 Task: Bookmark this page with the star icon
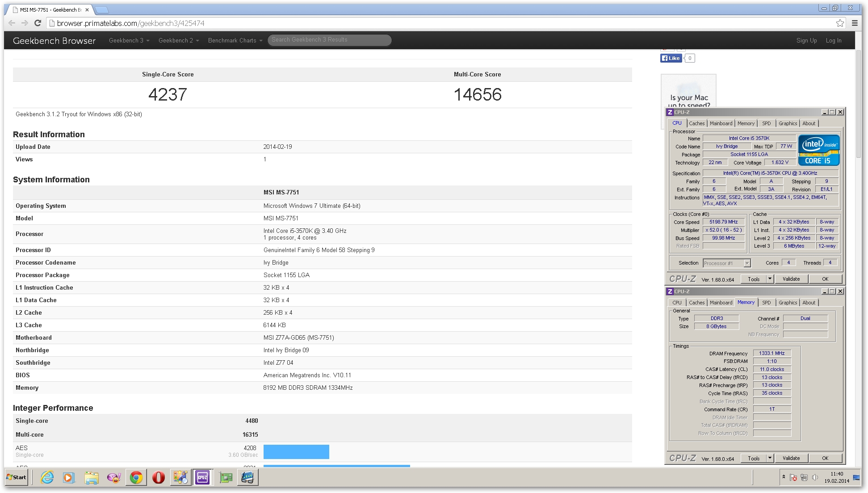840,23
